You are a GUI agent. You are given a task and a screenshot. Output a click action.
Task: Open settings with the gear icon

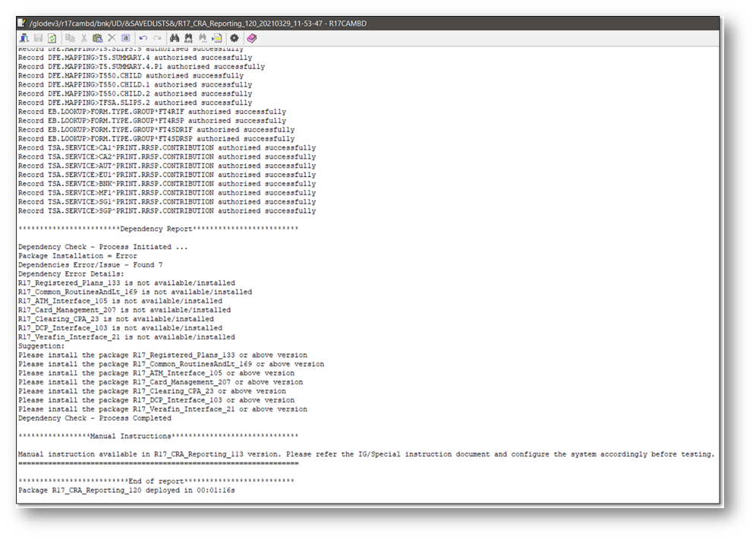235,38
